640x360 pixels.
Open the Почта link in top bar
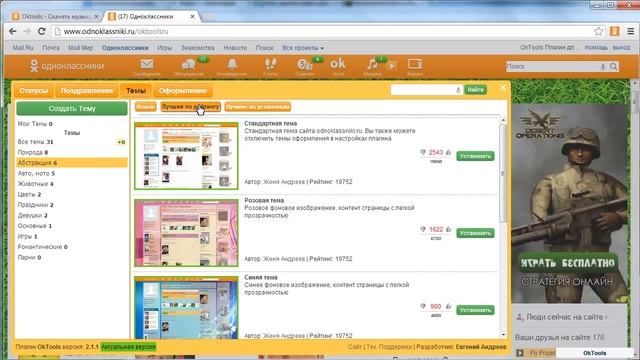tap(51, 48)
